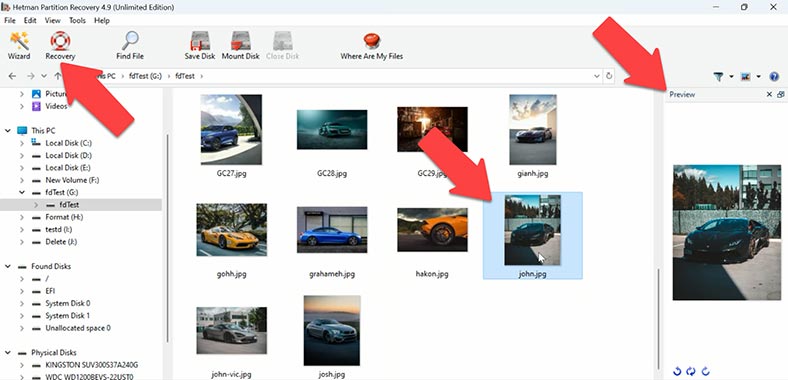The width and height of the screenshot is (788, 380).
Task: Click the view mode thumbnails icon
Action: 746,76
